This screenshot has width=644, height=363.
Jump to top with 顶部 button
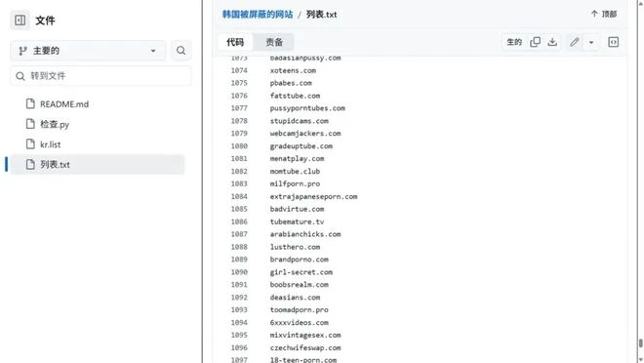click(x=604, y=14)
